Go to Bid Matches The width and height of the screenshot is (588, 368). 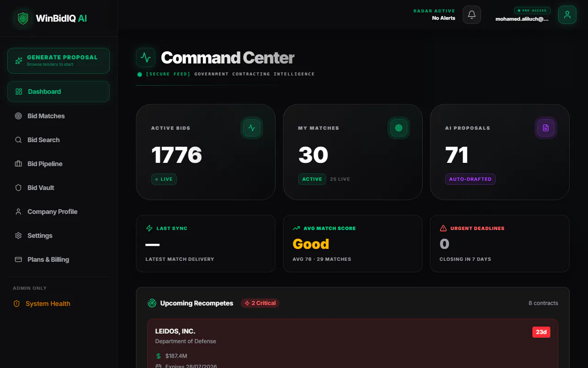tap(58, 116)
